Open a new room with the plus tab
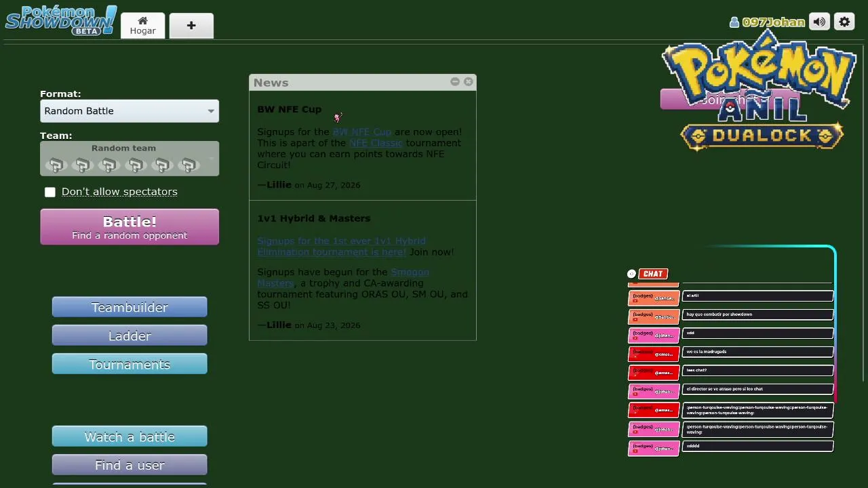 pos(191,26)
